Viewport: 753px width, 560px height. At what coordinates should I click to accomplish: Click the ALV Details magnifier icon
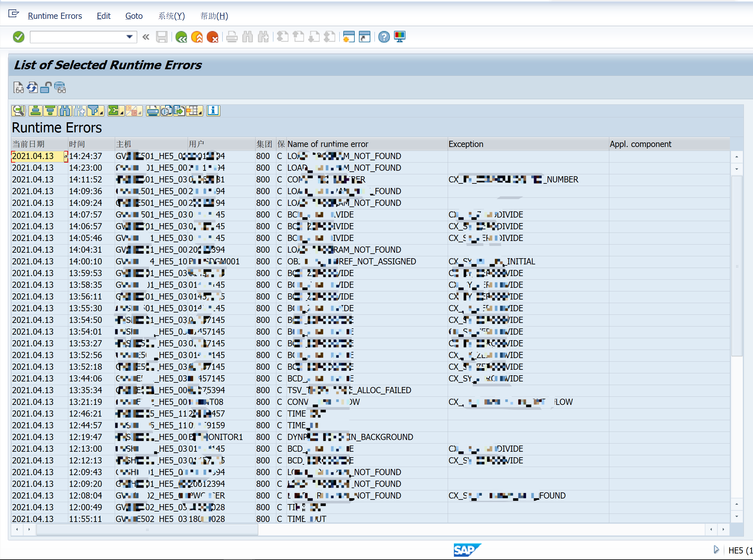pos(18,111)
